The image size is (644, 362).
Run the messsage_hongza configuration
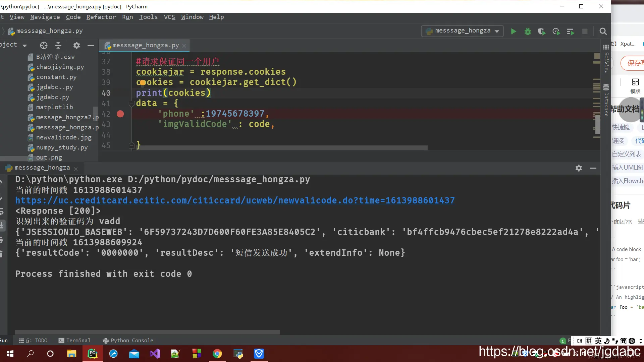pos(513,31)
